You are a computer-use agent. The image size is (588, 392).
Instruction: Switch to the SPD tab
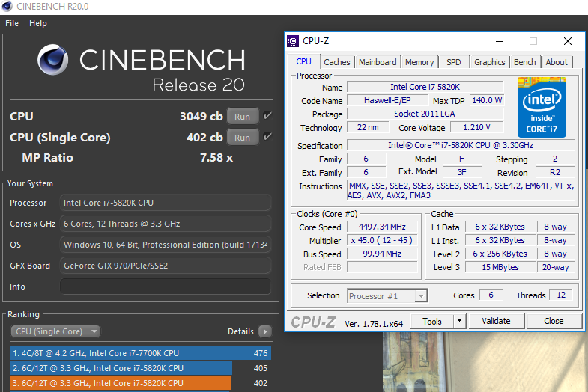tap(454, 62)
